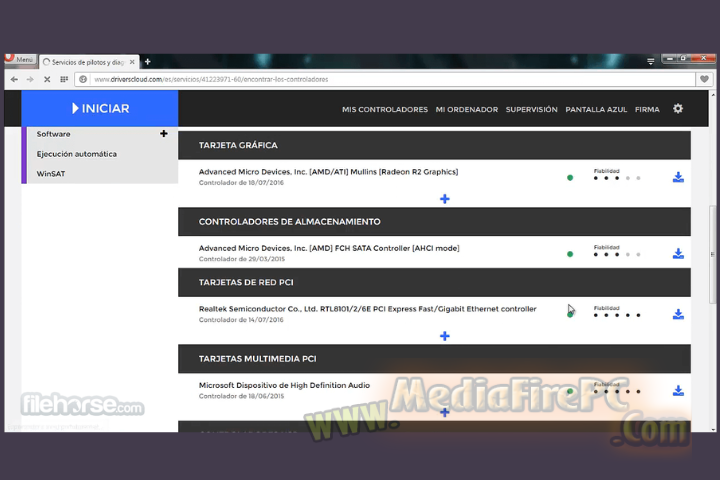Click the site info globe icon
This screenshot has width=720, height=480.
(83, 79)
